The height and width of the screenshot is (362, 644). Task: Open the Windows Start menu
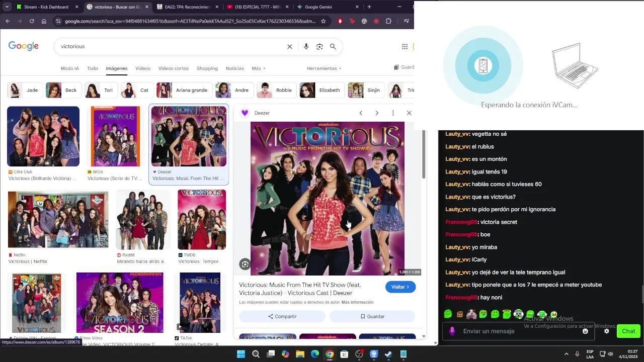coord(240,354)
